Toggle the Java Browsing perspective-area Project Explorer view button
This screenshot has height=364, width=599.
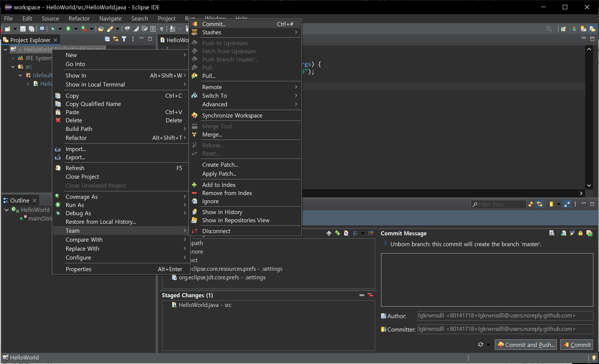tap(592, 29)
